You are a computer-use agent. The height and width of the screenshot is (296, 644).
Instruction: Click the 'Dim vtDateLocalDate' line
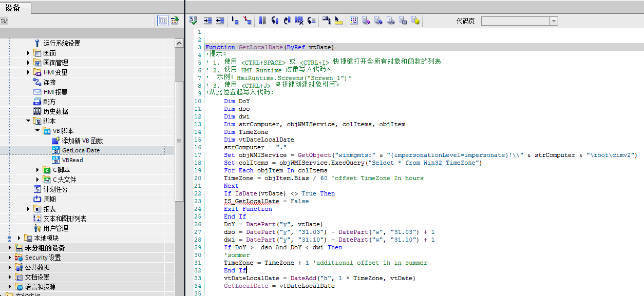click(259, 140)
